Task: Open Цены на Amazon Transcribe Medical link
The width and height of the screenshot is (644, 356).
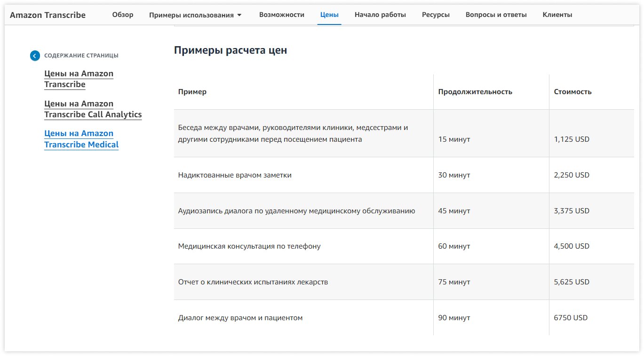Action: click(81, 139)
